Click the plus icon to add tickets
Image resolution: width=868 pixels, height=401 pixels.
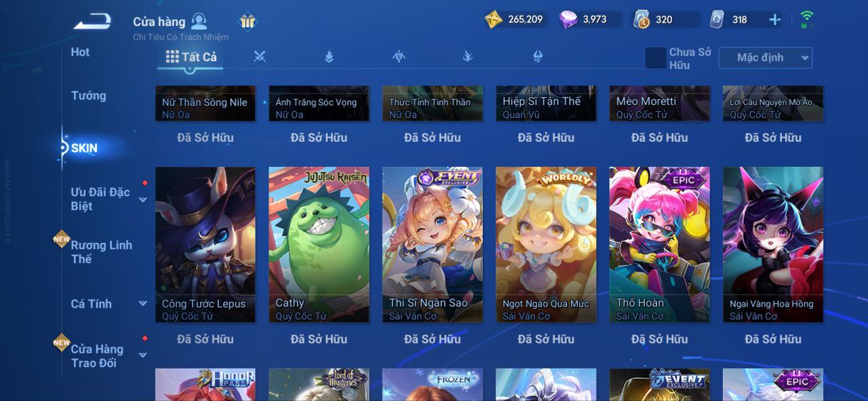[774, 20]
